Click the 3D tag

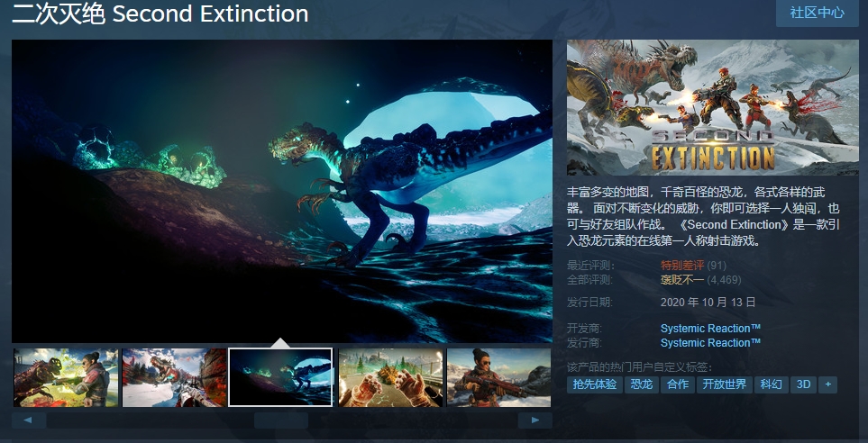pos(804,384)
